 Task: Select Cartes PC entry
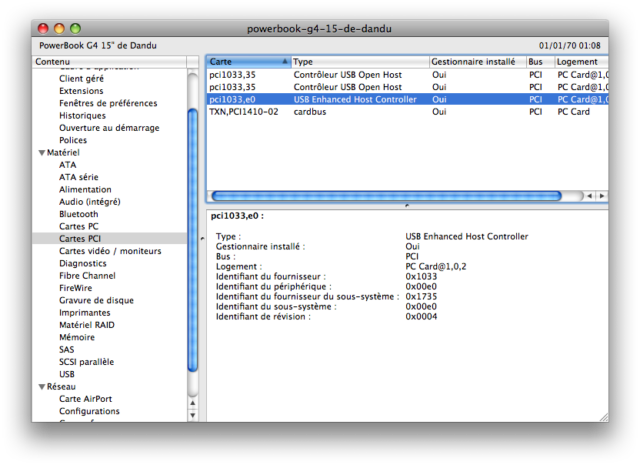coord(79,226)
